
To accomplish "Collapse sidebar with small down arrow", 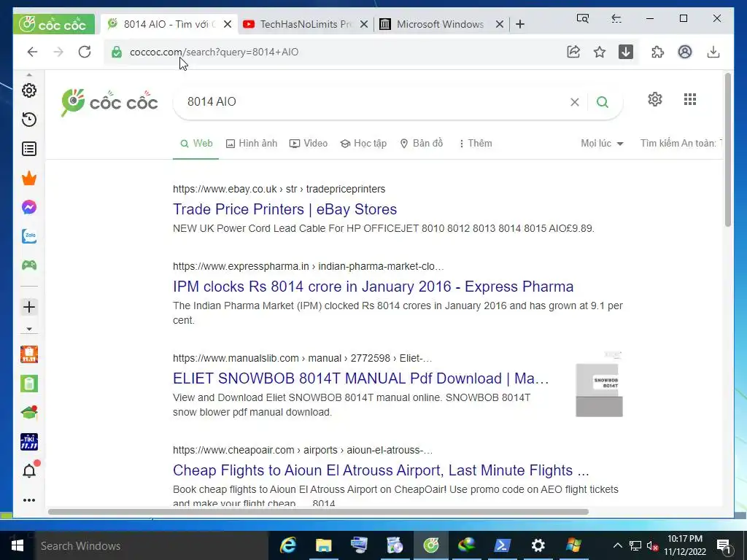I will click(x=29, y=329).
